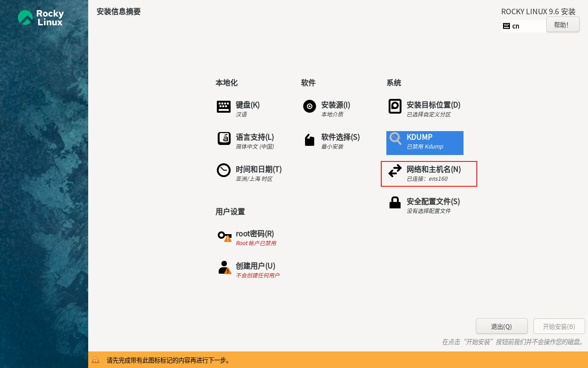Click the '简体中文 (中国)' status text
588x368 pixels.
coord(255,147)
